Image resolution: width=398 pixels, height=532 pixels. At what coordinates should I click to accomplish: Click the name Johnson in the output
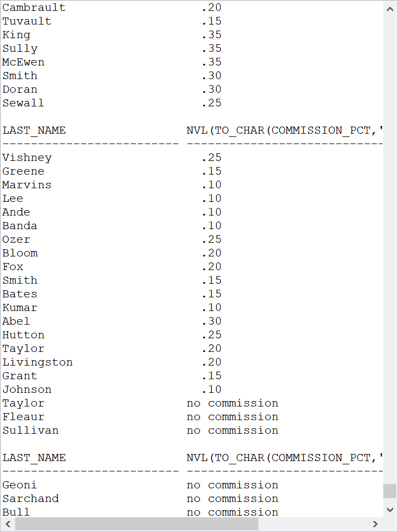[x=27, y=390]
